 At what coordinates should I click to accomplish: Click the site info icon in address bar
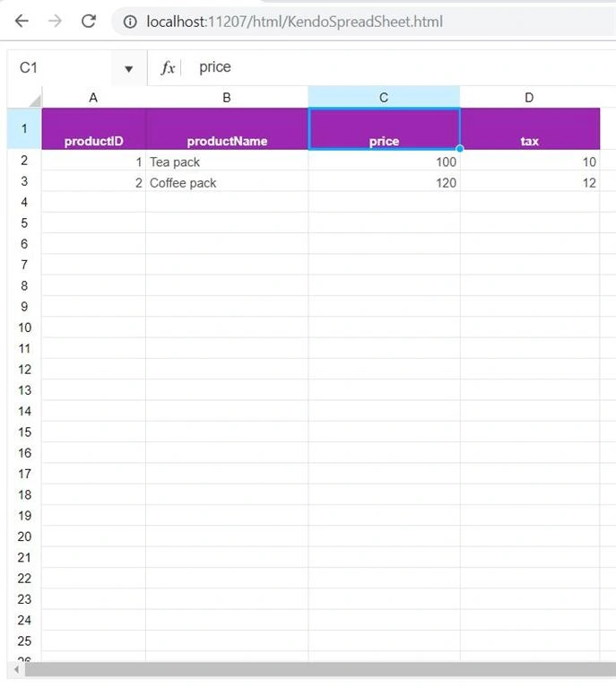pyautogui.click(x=130, y=22)
